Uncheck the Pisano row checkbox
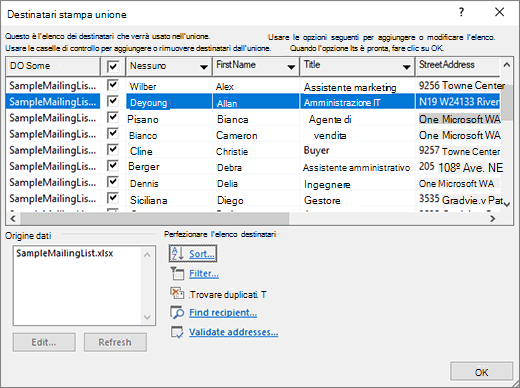The height and width of the screenshot is (388, 520). point(113,117)
